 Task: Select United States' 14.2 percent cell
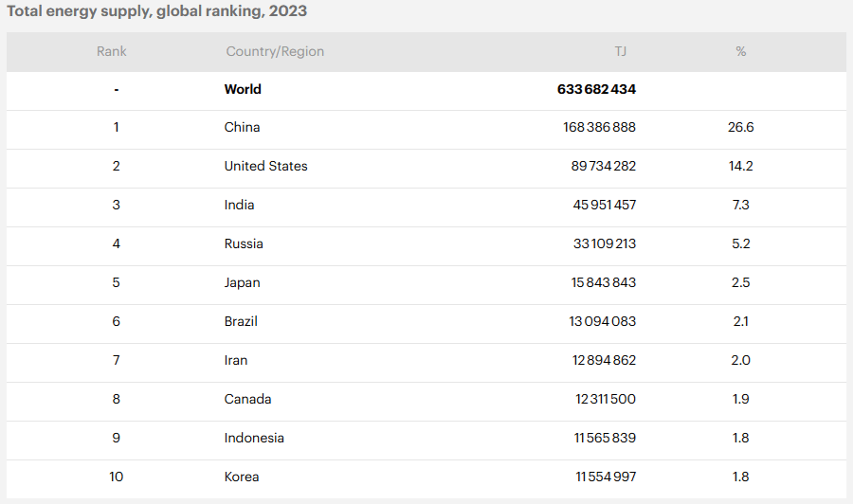[x=741, y=166]
